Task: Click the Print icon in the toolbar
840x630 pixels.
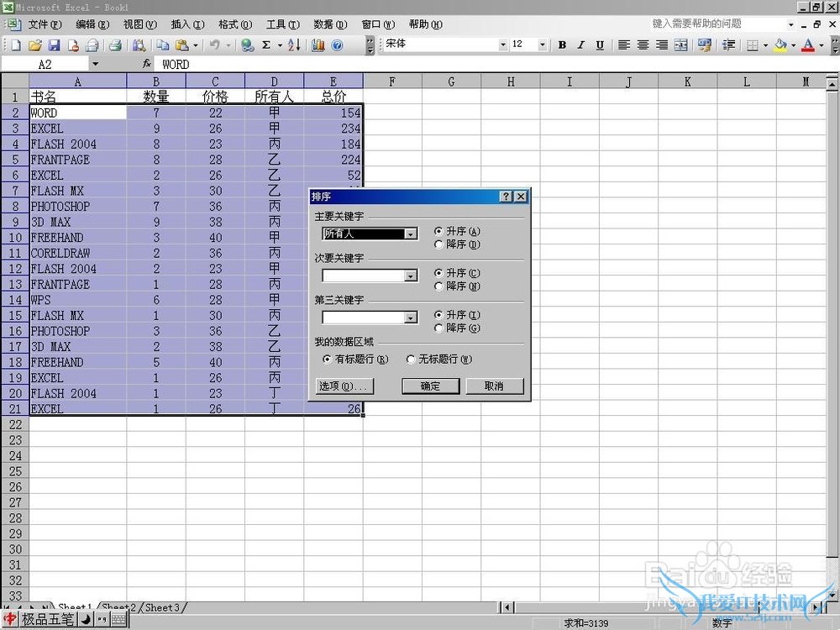Action: click(115, 45)
